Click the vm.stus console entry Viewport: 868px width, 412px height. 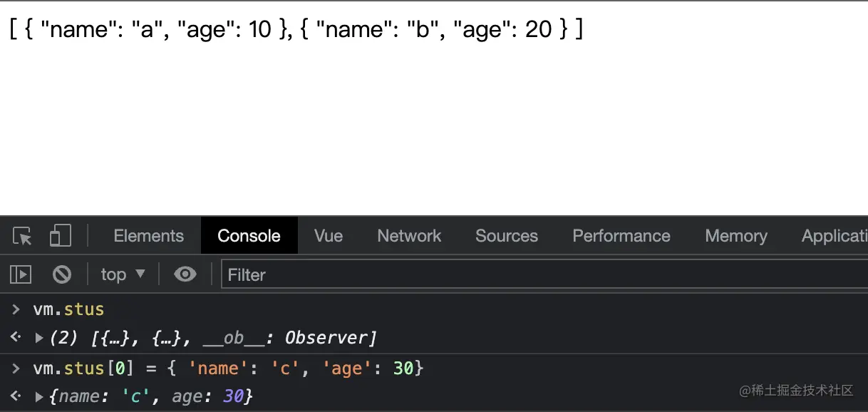coord(68,309)
